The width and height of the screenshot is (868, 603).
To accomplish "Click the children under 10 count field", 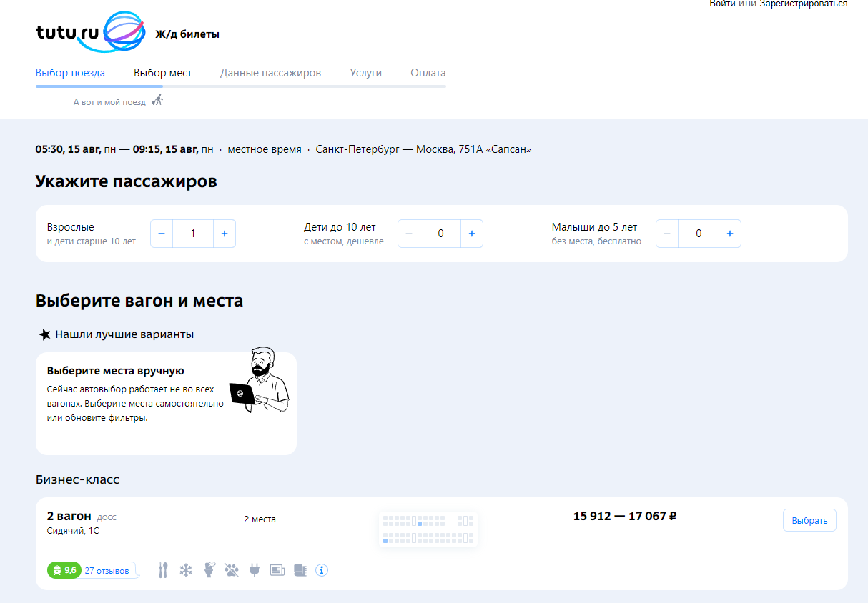I will (440, 234).
